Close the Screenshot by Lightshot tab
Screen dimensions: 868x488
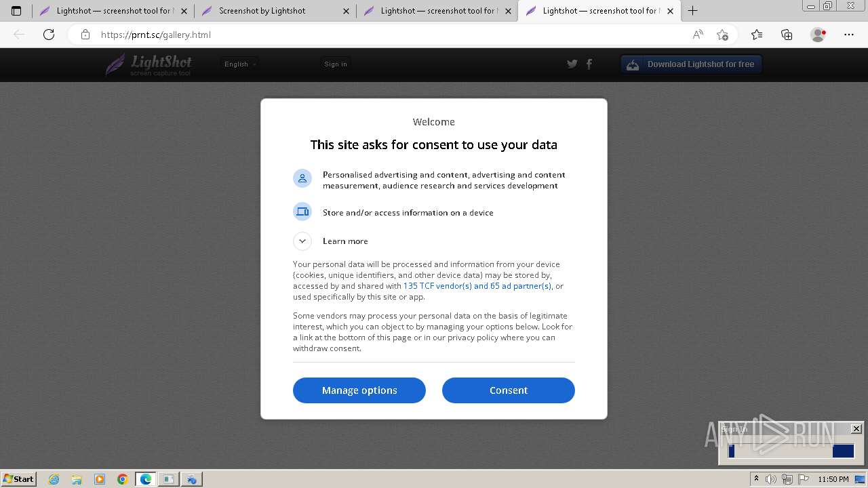pos(346,11)
